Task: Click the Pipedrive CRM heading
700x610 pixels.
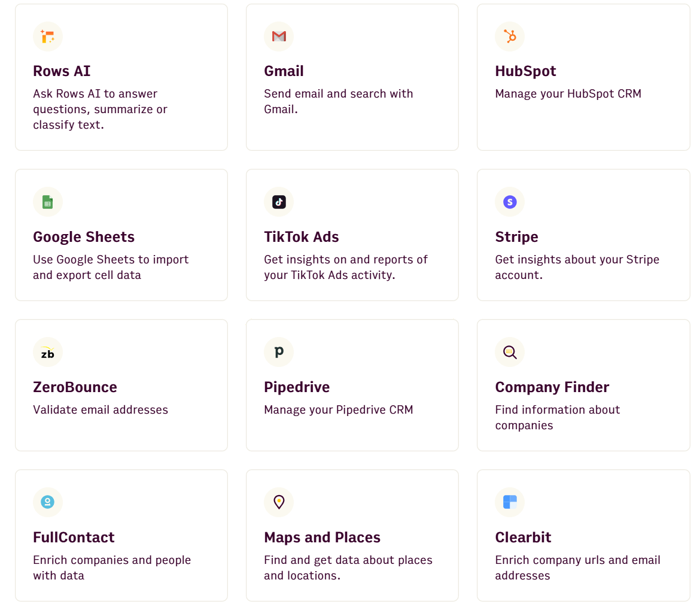Action: pos(297,387)
